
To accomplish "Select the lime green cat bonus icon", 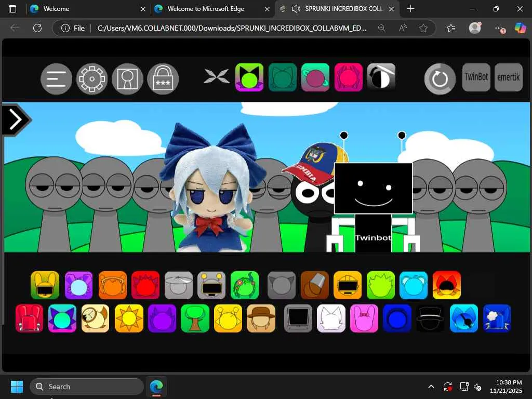I will tap(249, 77).
